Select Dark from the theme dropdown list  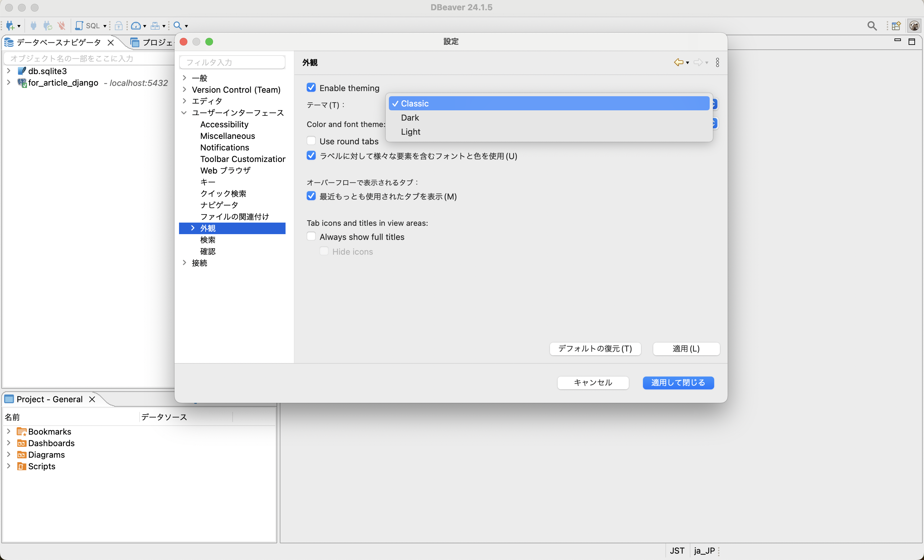click(410, 117)
